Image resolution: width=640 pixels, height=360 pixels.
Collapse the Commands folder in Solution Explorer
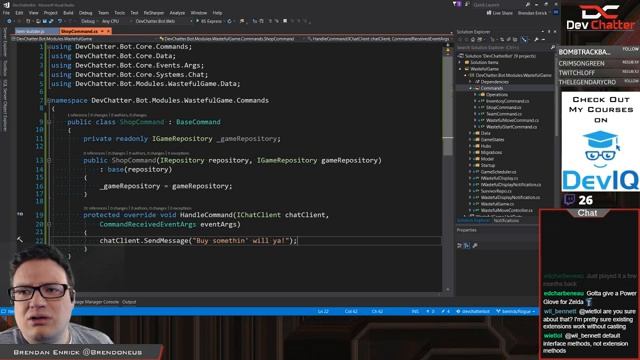tap(470, 88)
